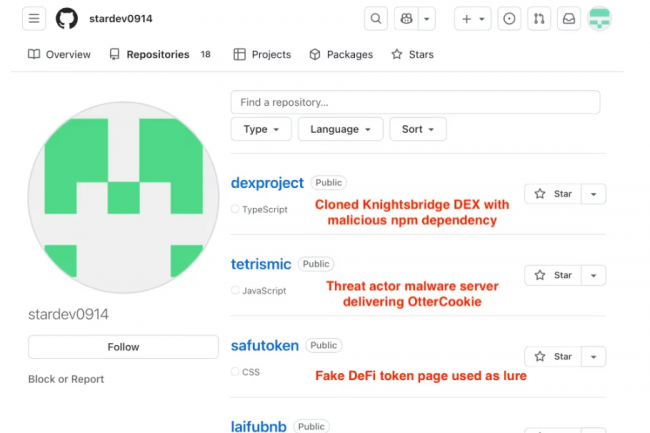The height and width of the screenshot is (433, 650).
Task: Expand the Language filter dropdown
Action: click(340, 129)
